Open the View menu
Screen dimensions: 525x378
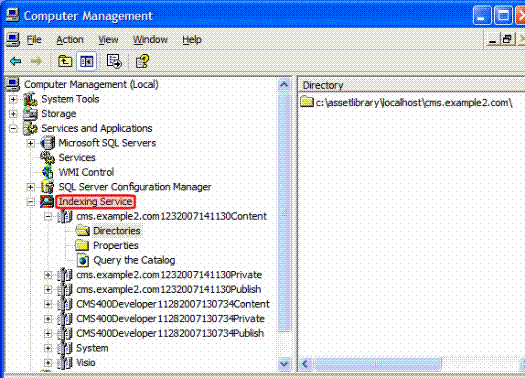(108, 40)
